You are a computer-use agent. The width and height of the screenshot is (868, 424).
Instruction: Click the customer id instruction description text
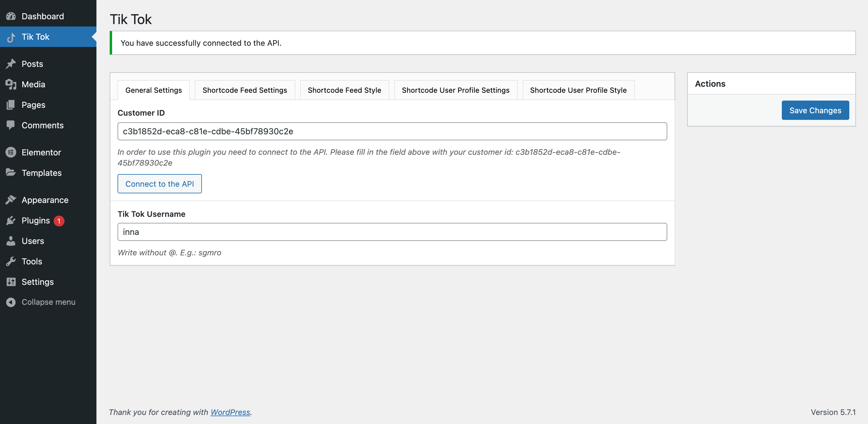(369, 157)
